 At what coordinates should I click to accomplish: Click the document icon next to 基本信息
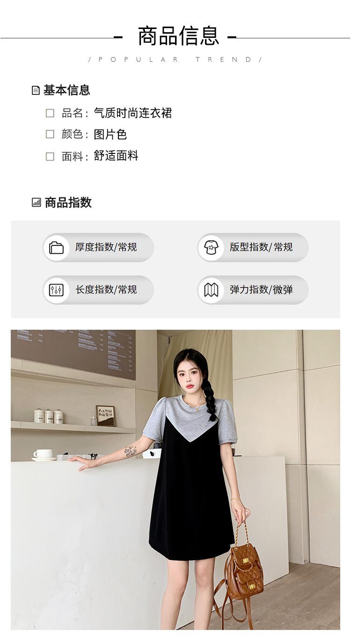click(36, 90)
